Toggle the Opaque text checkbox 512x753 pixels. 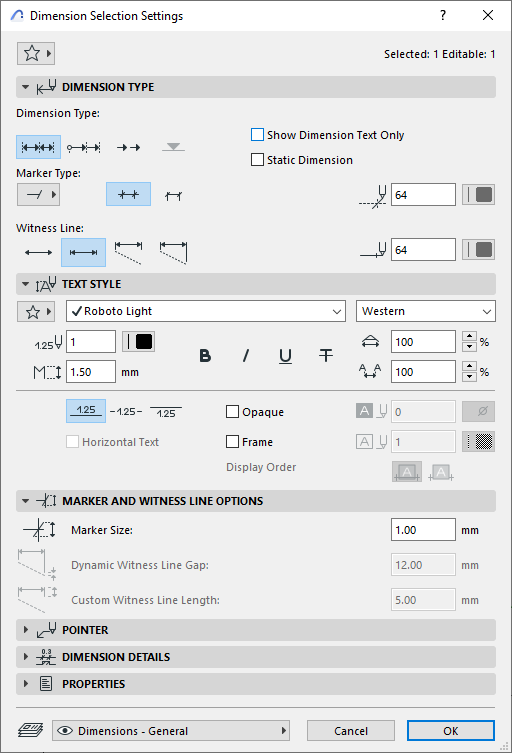pyautogui.click(x=232, y=412)
